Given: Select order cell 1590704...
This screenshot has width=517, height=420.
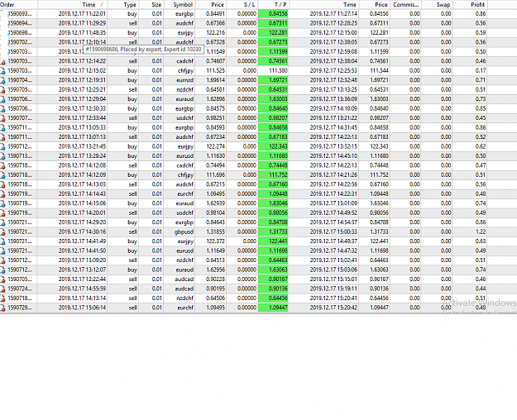Looking at the screenshot, I should pyautogui.click(x=20, y=80).
